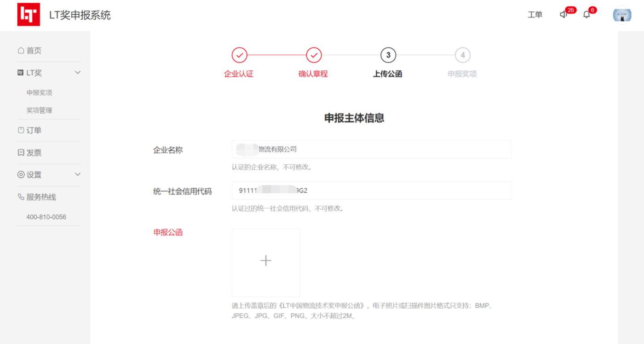The height and width of the screenshot is (344, 644).
Task: Click the 统一社会信用代码 input field
Action: (x=372, y=190)
